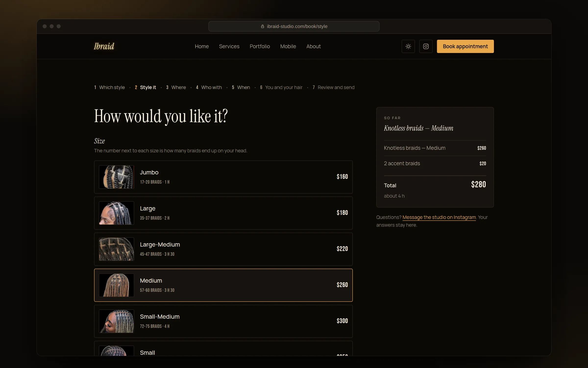Select step 2 Style it
588x368 pixels.
145,87
